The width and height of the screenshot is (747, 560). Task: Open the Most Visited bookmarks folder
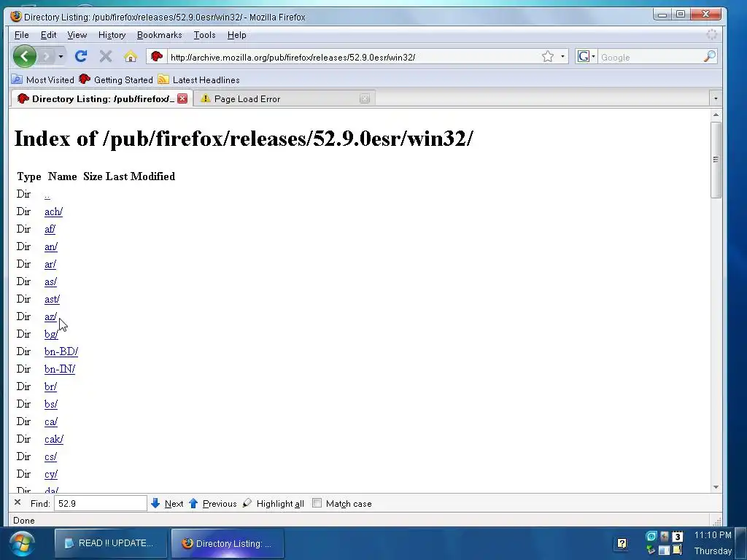pos(43,79)
